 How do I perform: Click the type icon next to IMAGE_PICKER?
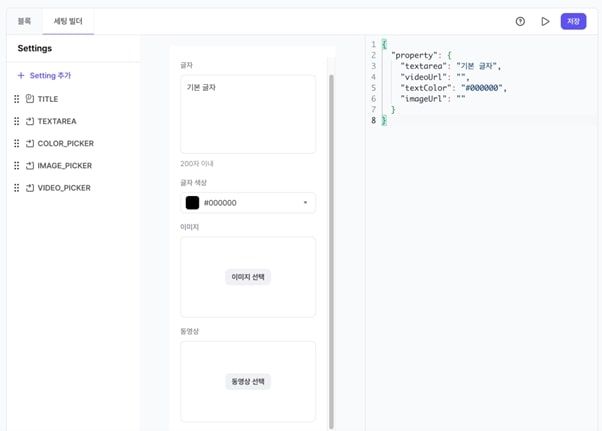coord(30,165)
